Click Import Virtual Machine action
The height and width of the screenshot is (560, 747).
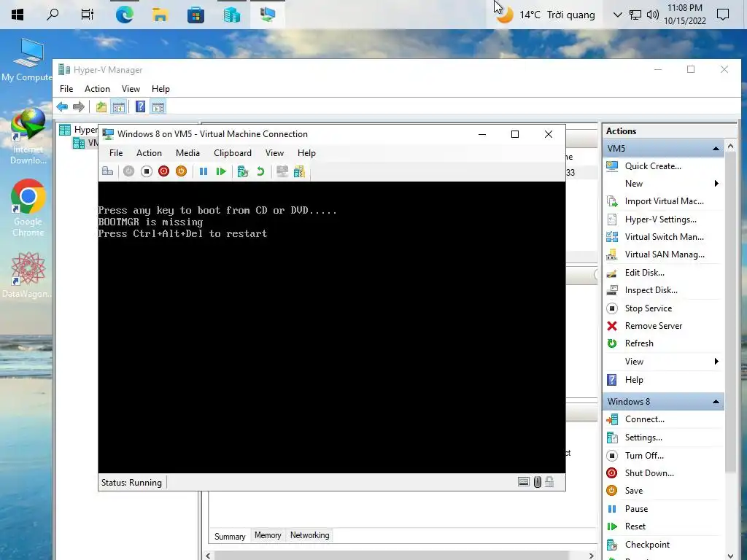pos(663,201)
